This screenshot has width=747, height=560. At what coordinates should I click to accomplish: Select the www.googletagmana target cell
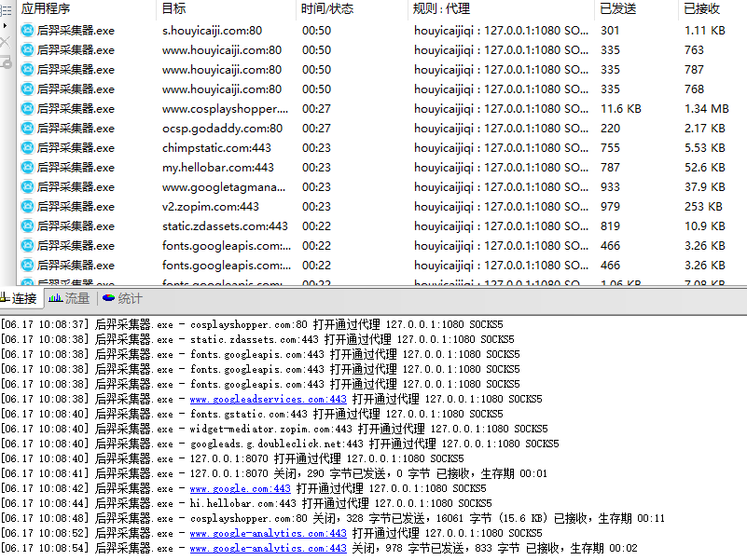pyautogui.click(x=224, y=186)
